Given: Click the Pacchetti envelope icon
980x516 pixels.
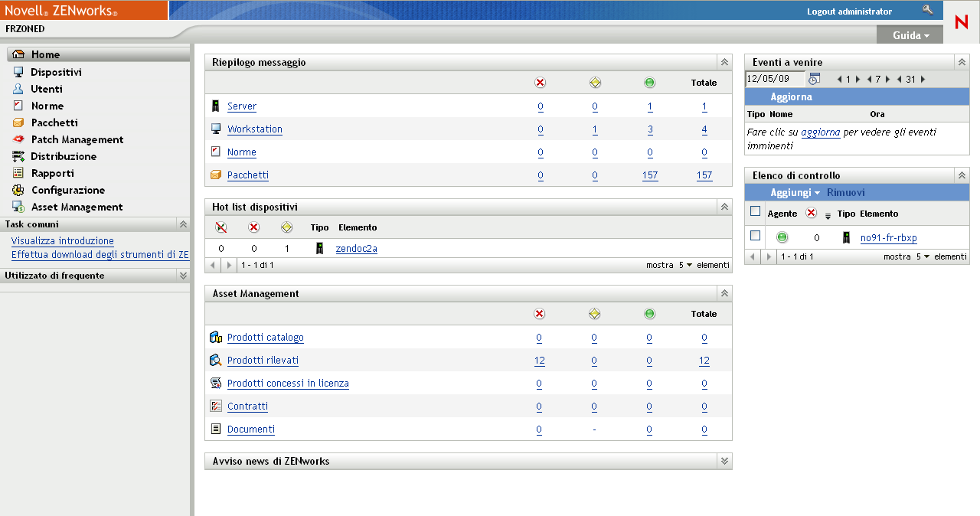Looking at the screenshot, I should pyautogui.click(x=17, y=122).
